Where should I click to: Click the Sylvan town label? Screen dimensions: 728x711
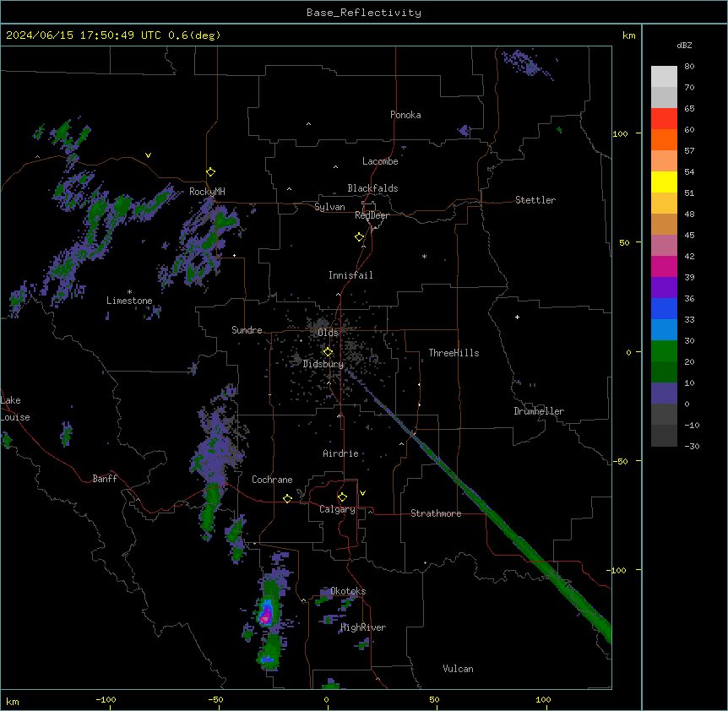[329, 207]
